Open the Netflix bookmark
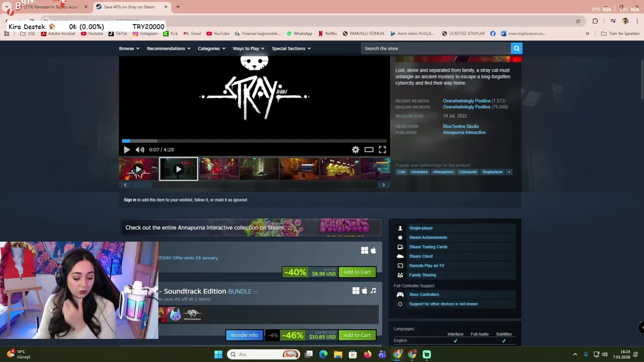 click(x=328, y=34)
